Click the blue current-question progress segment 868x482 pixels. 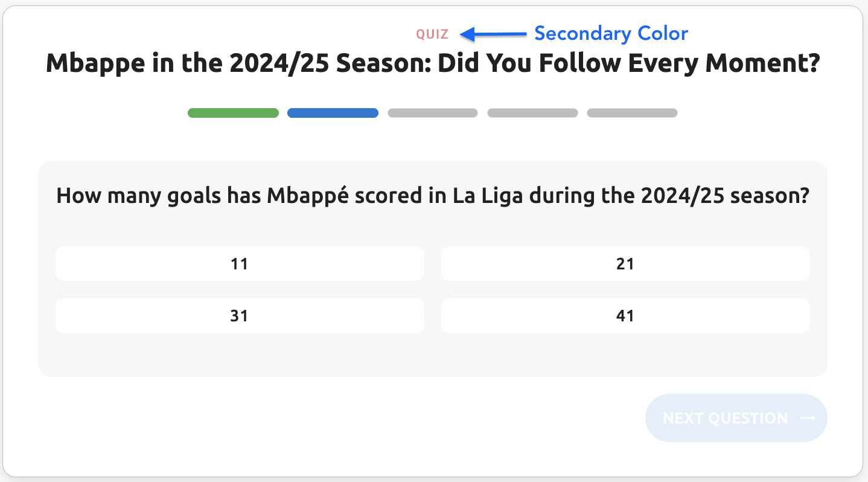coord(333,113)
